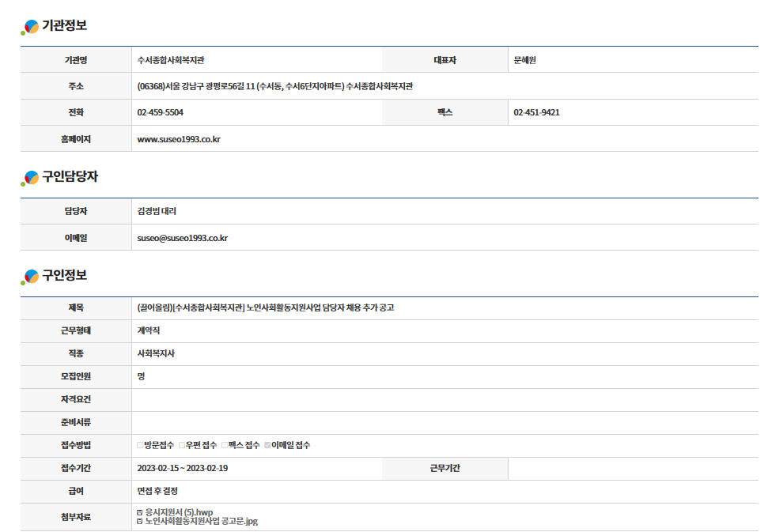This screenshot has width=768, height=532.
Task: Toggle the 이메일 접수 checkbox
Action: (267, 445)
